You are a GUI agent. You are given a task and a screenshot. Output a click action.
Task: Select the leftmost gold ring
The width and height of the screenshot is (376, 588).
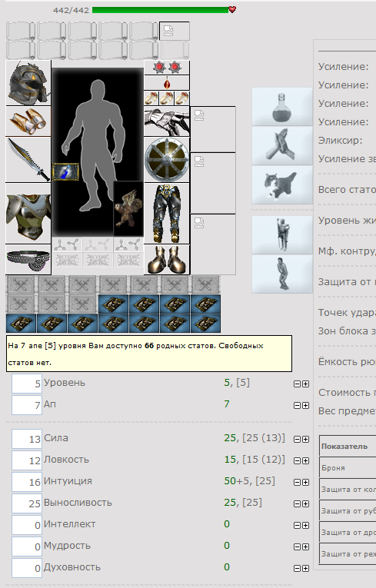click(151, 98)
